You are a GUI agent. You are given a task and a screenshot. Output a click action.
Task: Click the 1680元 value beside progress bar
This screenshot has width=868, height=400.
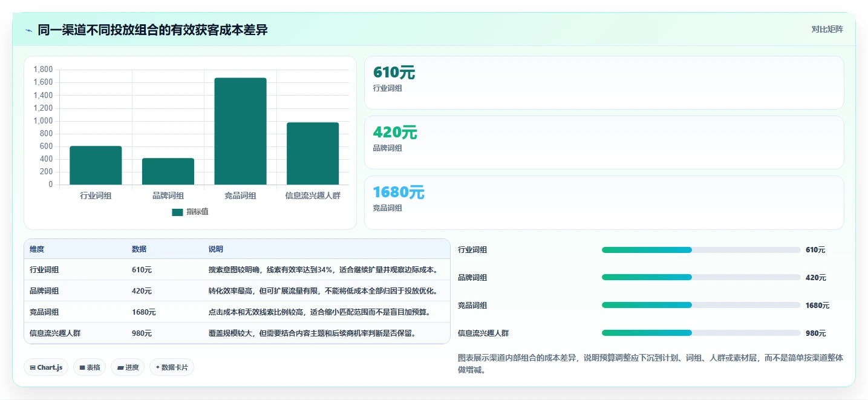[818, 306]
